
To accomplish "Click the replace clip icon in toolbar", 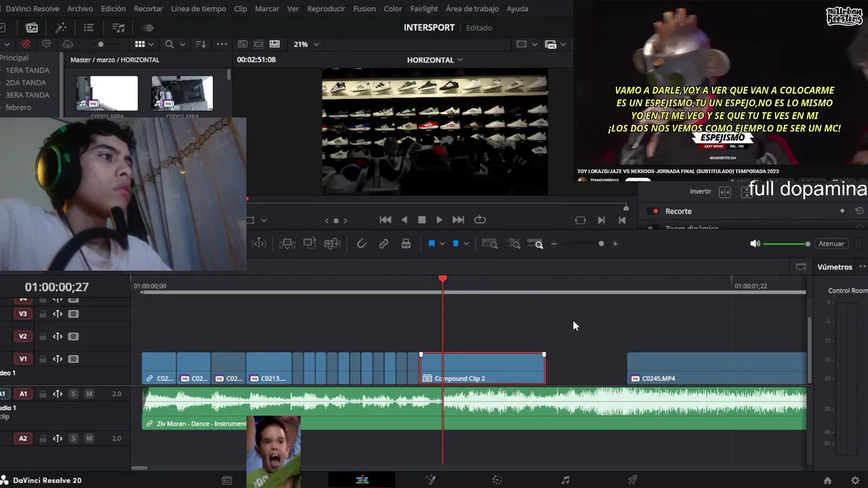I will (x=332, y=244).
